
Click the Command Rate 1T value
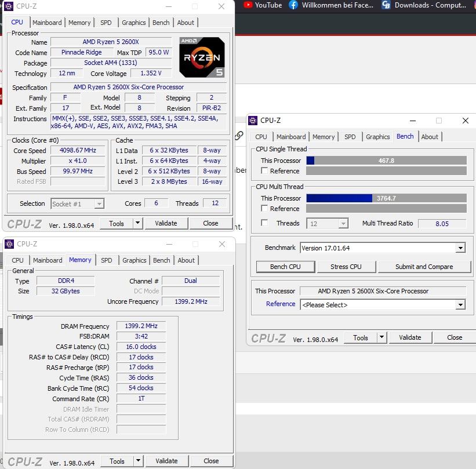pyautogui.click(x=141, y=398)
